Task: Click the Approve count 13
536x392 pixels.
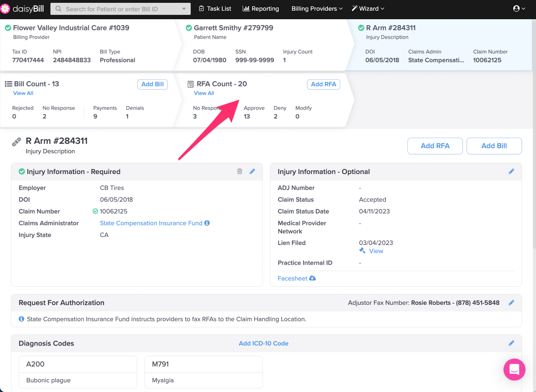Action: point(247,116)
